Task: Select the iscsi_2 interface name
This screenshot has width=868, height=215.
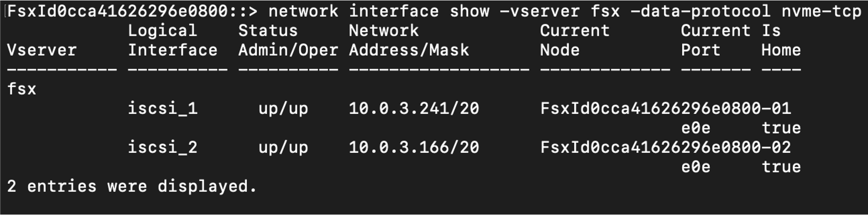Action: (x=162, y=147)
